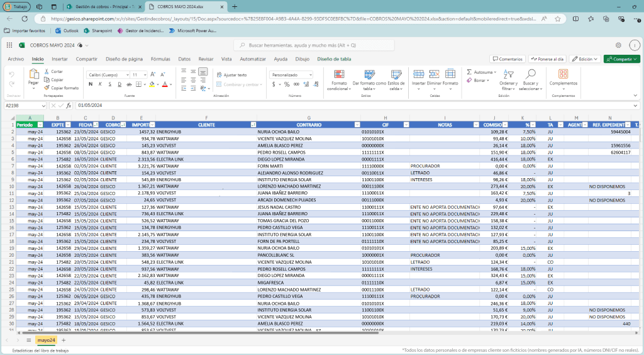The height and width of the screenshot is (355, 644).
Task: Click the search tools box
Action: (314, 45)
